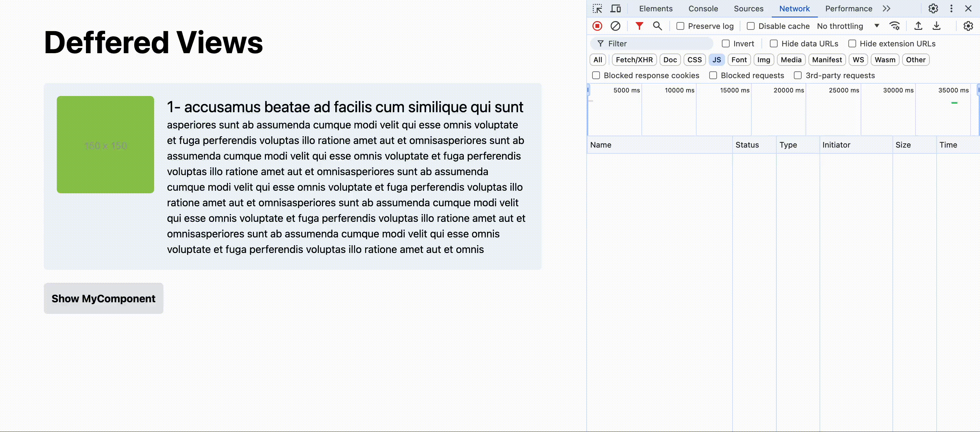Click the inspect element picker icon
The image size is (980, 432).
click(x=597, y=8)
